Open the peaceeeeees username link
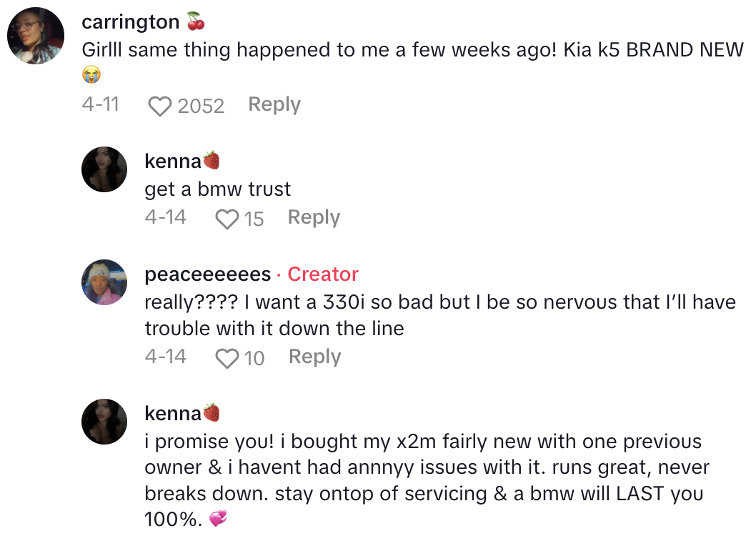 208,274
